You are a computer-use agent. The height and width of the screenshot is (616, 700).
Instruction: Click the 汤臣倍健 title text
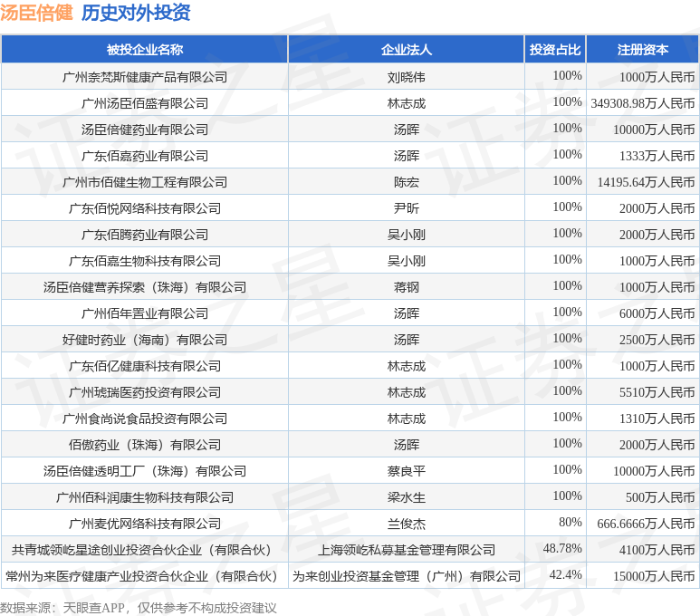[x=36, y=13]
